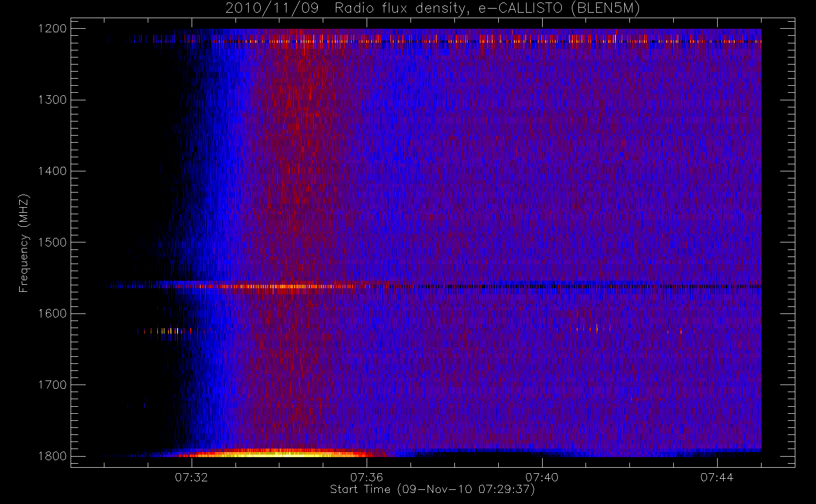Viewport: 816px width, 504px height.
Task: Click the 07:44 time tick label
Action: 717,477
